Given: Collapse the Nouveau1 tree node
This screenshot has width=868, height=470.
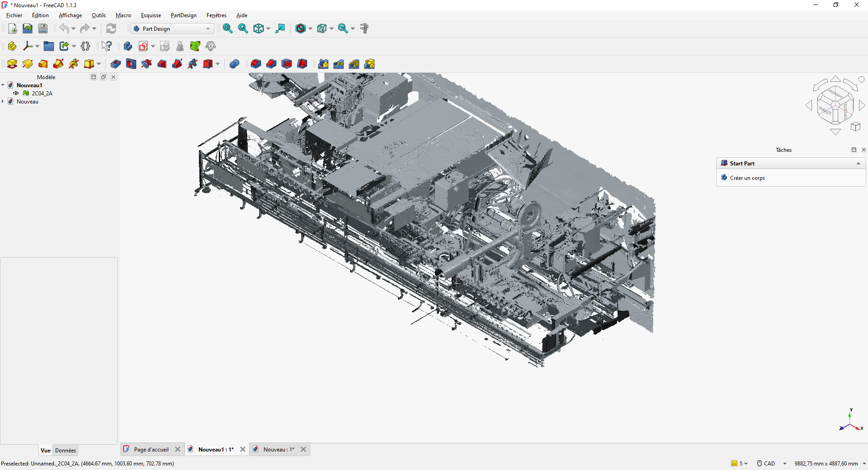Looking at the screenshot, I should [3, 85].
